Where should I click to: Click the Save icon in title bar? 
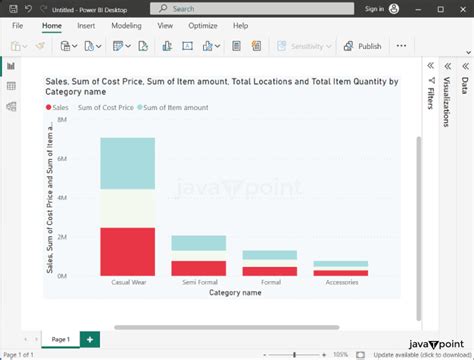pyautogui.click(x=13, y=9)
